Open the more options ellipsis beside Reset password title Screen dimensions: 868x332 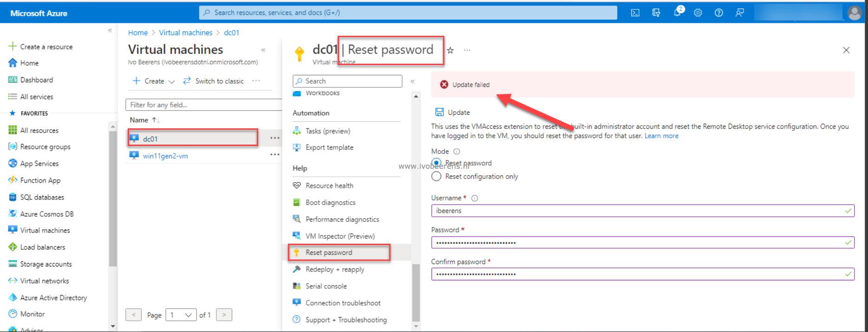pos(467,50)
